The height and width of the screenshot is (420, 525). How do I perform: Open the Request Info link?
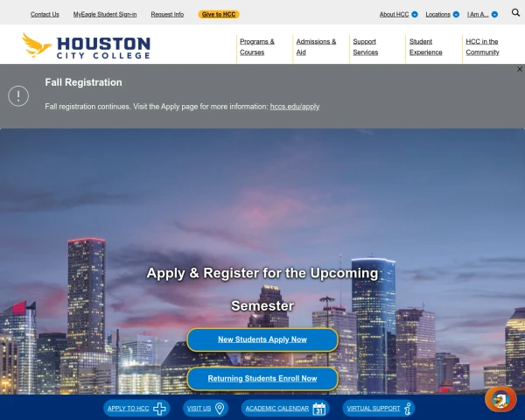[x=167, y=14]
